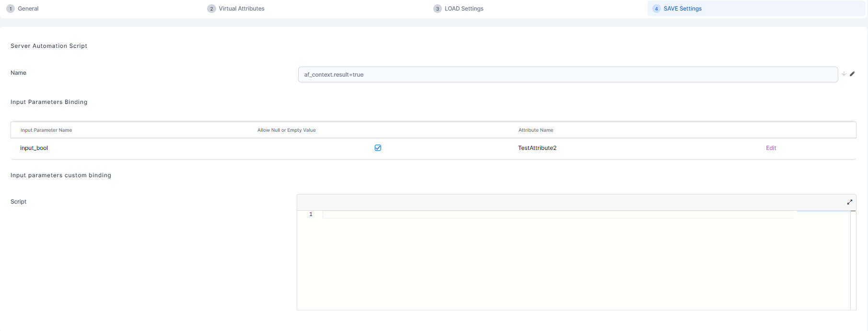Select the TestAttribute2 attribute cell
This screenshot has width=868, height=331.
coord(537,148)
